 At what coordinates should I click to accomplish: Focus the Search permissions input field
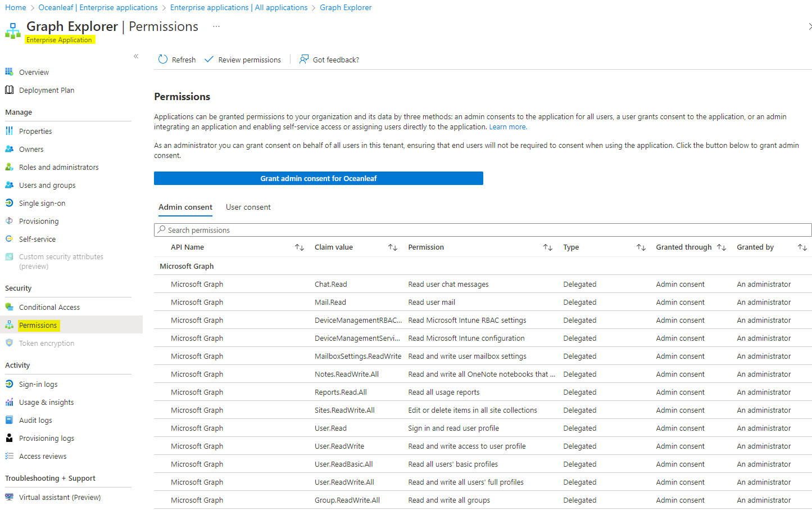click(483, 230)
